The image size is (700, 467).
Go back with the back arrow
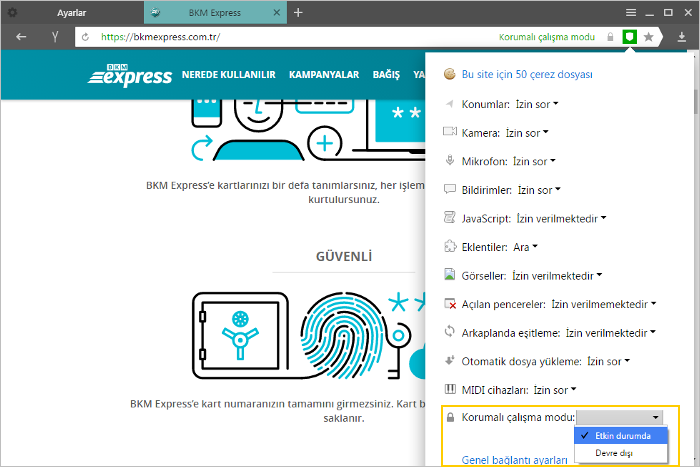point(21,37)
